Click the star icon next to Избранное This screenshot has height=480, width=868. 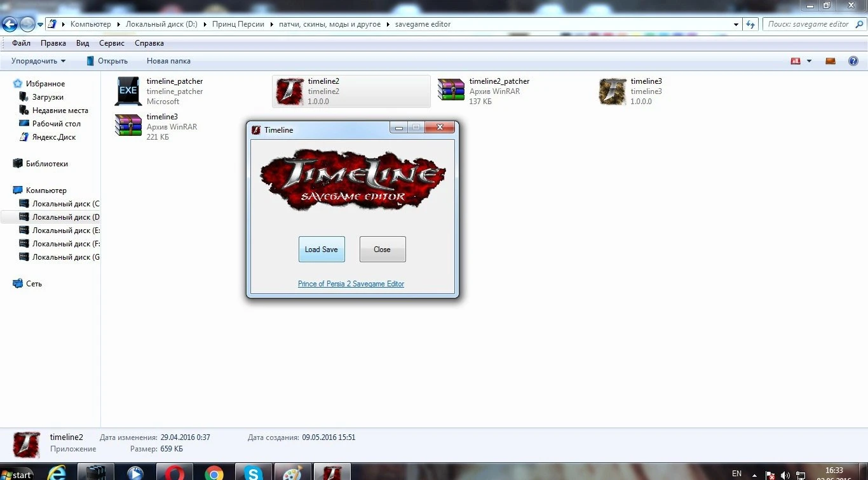(x=18, y=84)
